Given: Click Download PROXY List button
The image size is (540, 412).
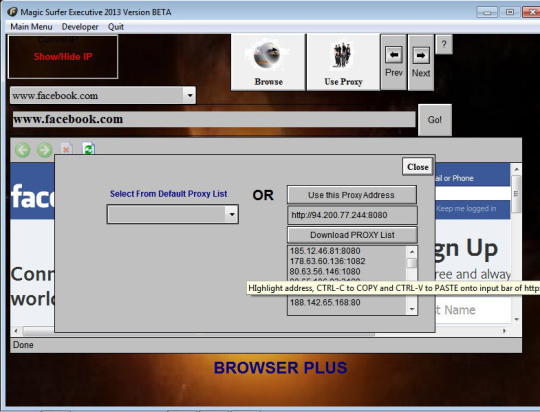Looking at the screenshot, I should click(352, 235).
